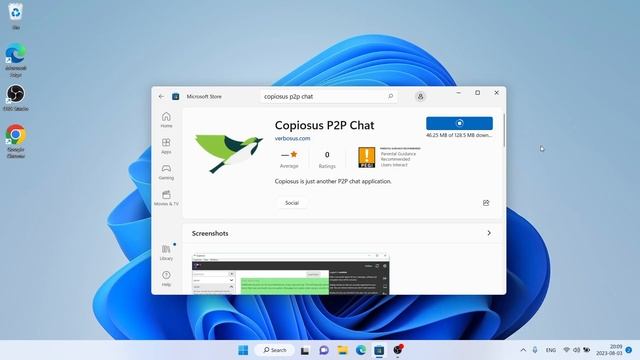Viewport: 640px width, 360px height.
Task: Click the download size status text
Action: [459, 135]
